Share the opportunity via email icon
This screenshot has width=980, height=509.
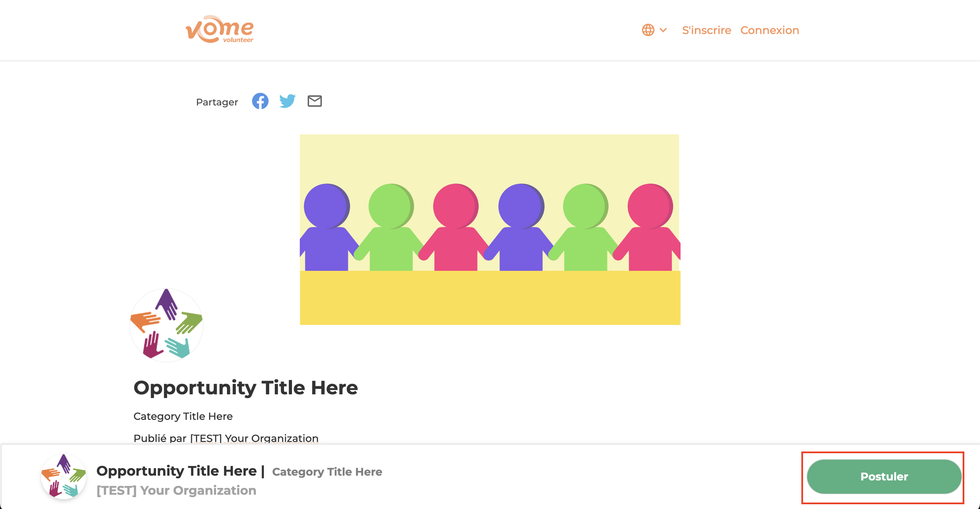(315, 101)
